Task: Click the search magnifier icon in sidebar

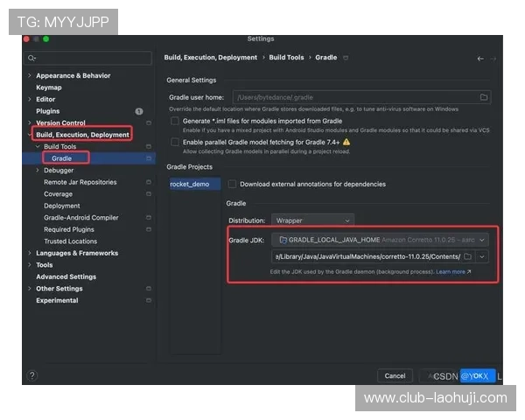Action: tap(31, 58)
